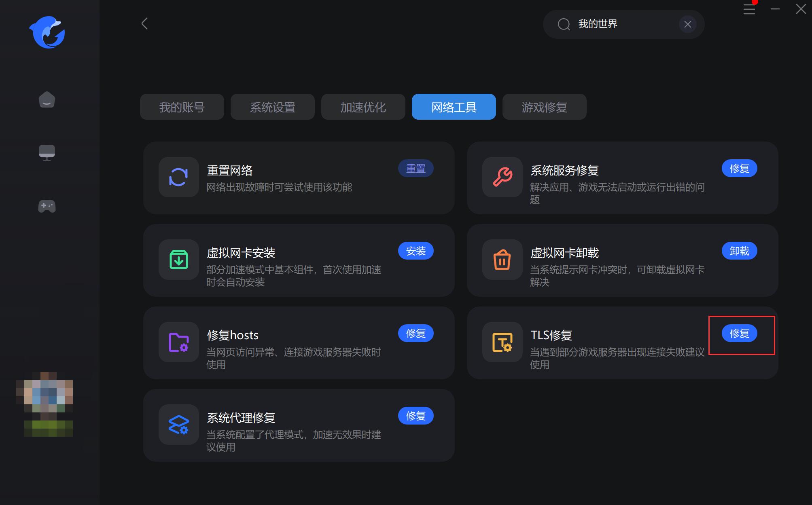The height and width of the screenshot is (505, 812).
Task: Click the 重置网络 refresh icon
Action: [x=178, y=177]
